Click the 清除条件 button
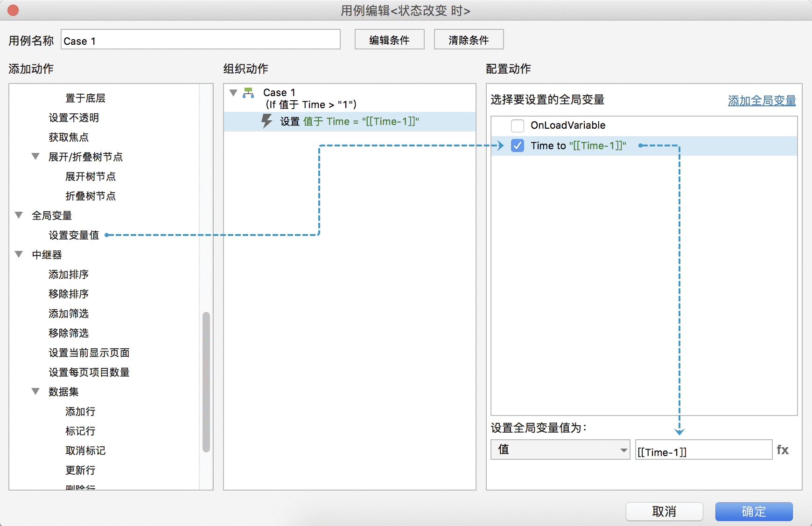This screenshot has width=812, height=526. (x=469, y=40)
